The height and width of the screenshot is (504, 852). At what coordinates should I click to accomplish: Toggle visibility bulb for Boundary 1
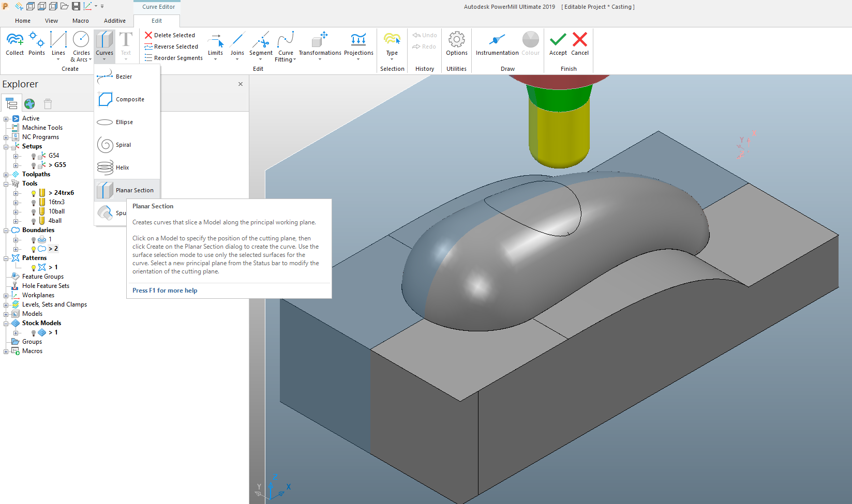33,239
